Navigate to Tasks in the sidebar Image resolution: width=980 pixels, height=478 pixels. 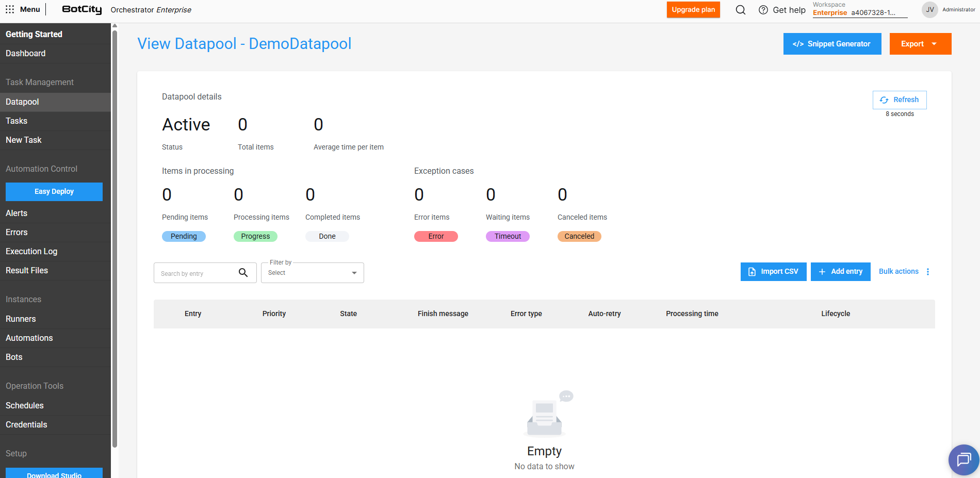coord(17,121)
